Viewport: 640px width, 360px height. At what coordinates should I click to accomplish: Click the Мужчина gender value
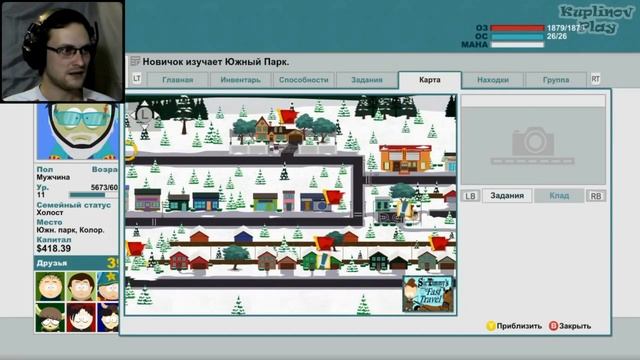point(53,178)
